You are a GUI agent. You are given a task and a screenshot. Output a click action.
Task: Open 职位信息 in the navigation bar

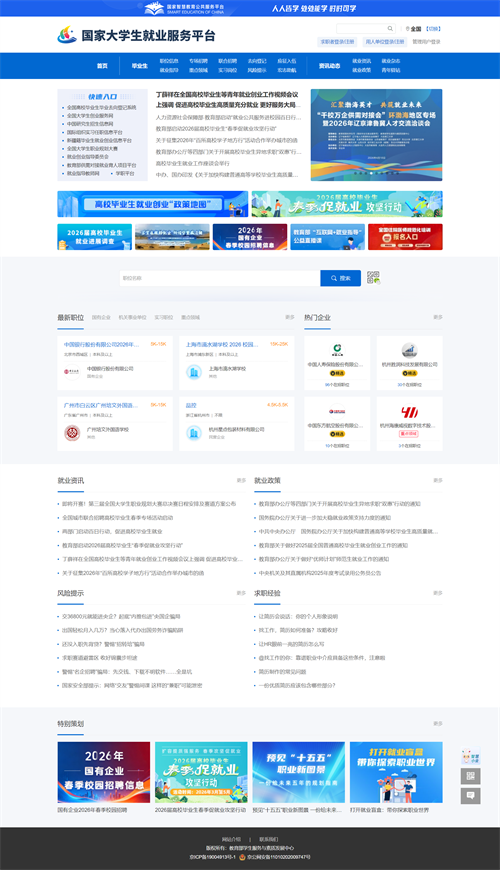[169, 61]
